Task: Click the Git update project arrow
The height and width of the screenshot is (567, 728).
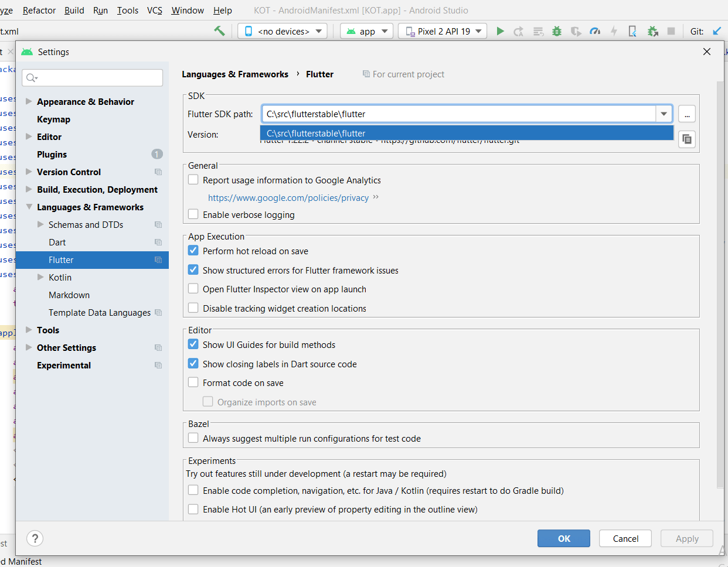Action: pos(717,31)
